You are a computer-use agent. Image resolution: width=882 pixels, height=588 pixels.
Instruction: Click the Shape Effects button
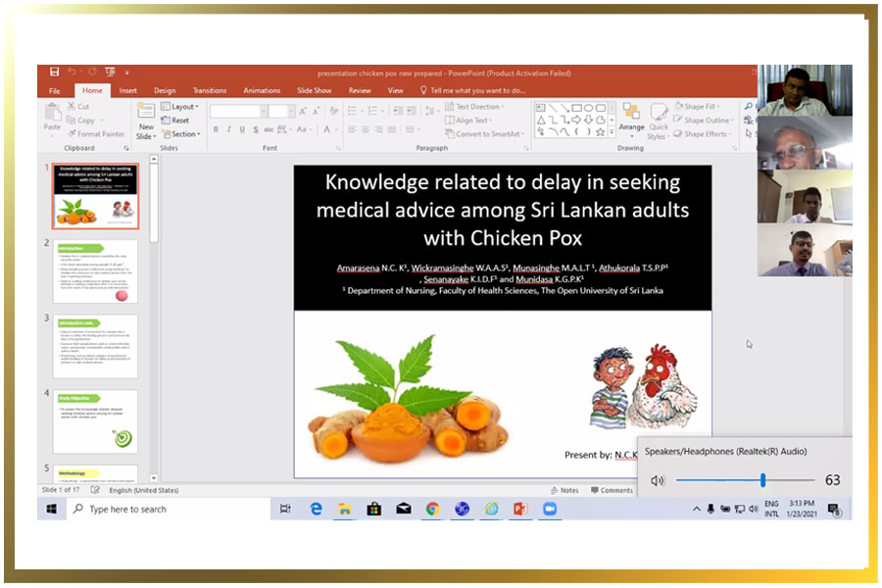coord(703,134)
